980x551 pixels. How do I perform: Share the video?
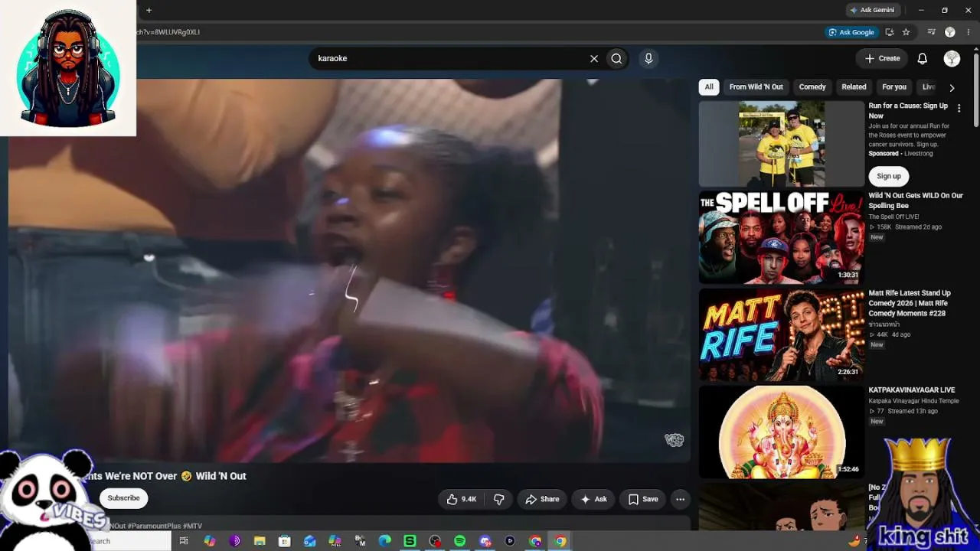542,499
